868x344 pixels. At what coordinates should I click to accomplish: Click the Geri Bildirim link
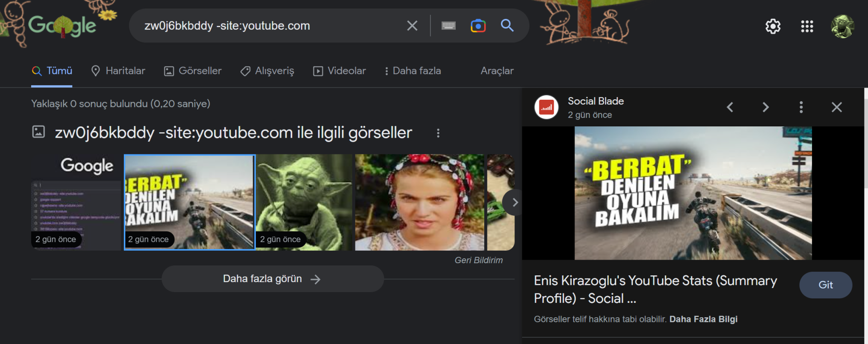pos(478,260)
